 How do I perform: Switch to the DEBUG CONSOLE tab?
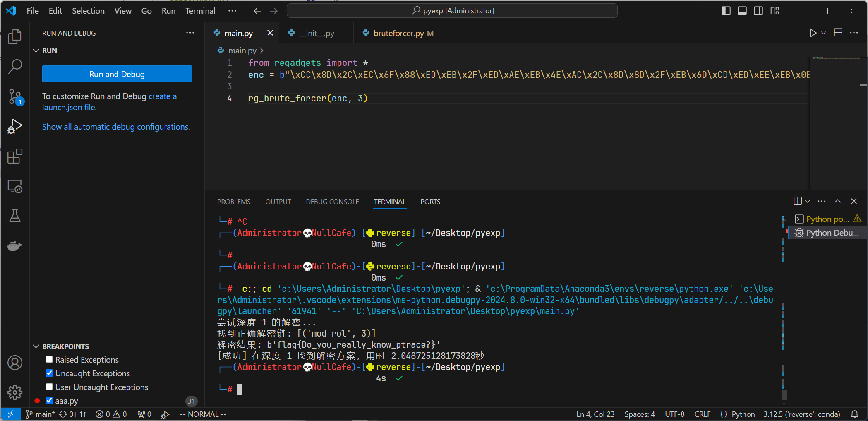(332, 202)
